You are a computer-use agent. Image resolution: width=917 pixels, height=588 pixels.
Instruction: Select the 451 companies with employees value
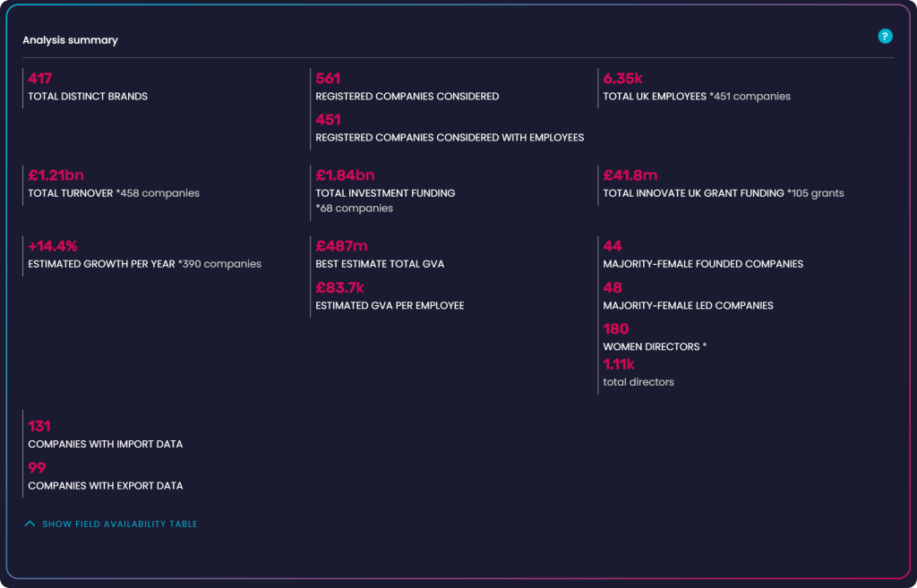pos(328,120)
